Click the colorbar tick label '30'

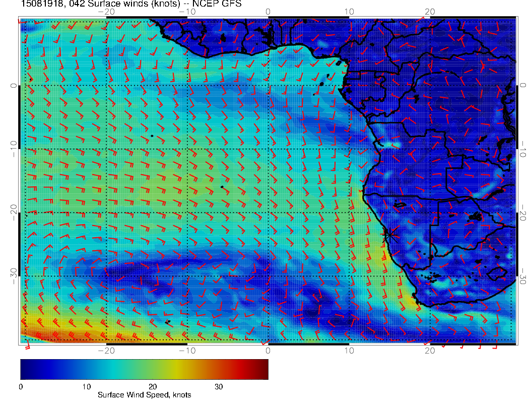[218, 387]
